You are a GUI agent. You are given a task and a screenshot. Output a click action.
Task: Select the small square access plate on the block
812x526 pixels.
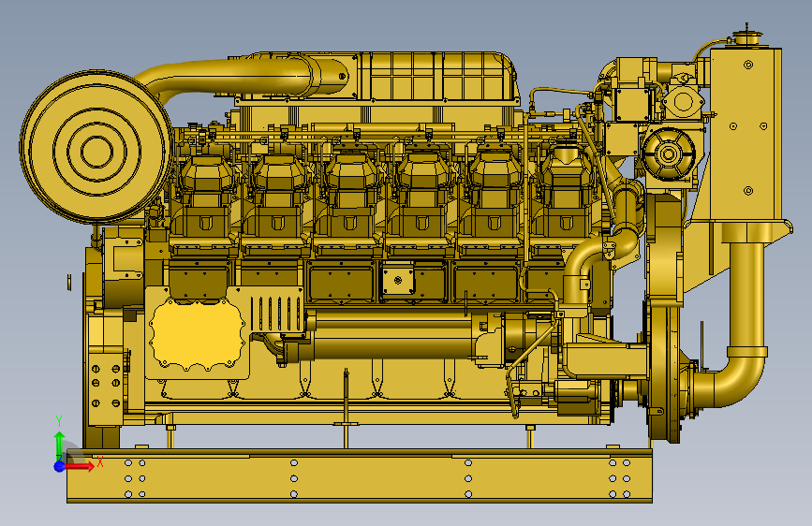tap(398, 281)
